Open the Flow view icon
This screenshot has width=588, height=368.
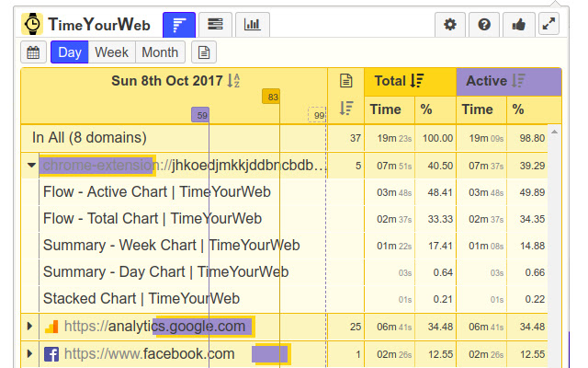tap(178, 25)
